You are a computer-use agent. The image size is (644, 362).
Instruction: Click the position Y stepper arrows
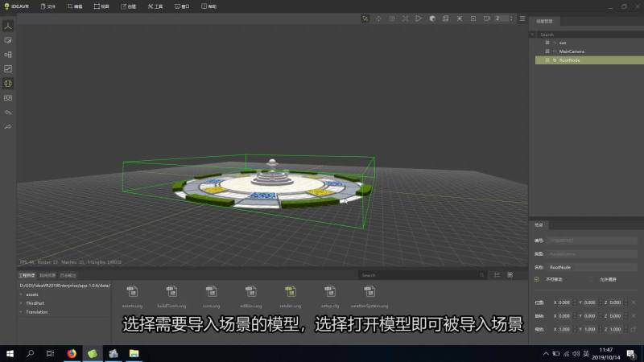[601, 302]
